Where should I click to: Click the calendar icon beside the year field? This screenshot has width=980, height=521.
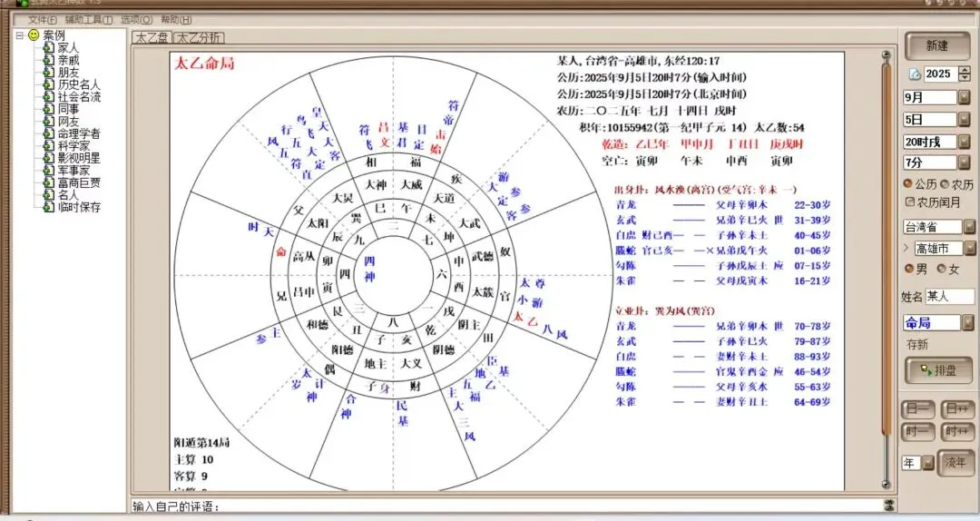[915, 74]
